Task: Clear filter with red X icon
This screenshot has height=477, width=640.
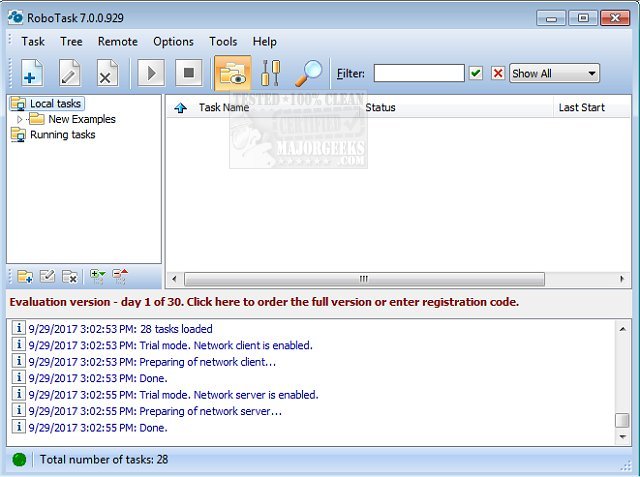Action: [497, 73]
